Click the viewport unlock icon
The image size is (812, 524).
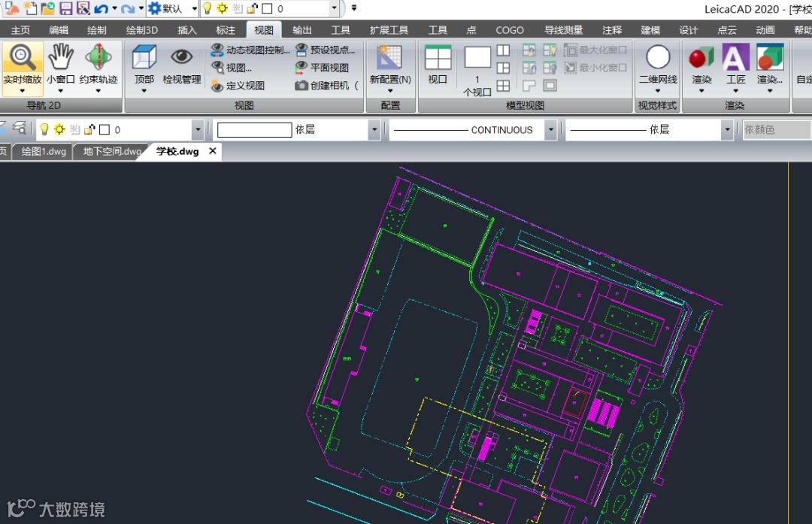pos(529,68)
